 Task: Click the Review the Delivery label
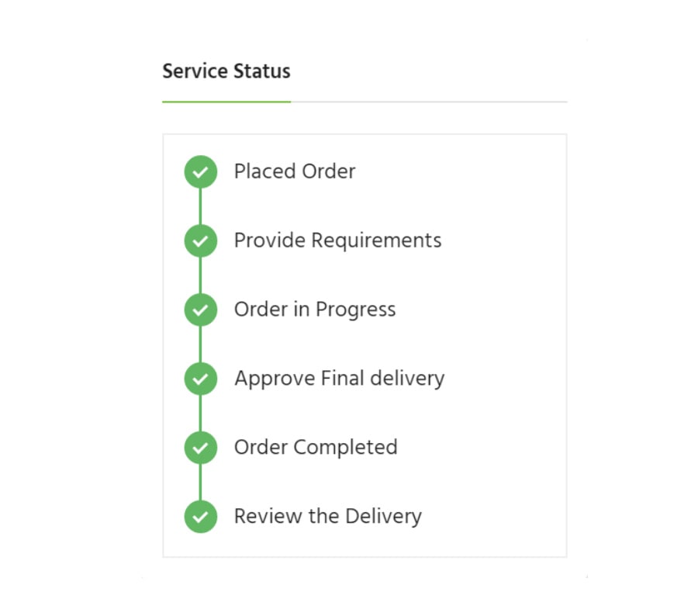click(327, 517)
